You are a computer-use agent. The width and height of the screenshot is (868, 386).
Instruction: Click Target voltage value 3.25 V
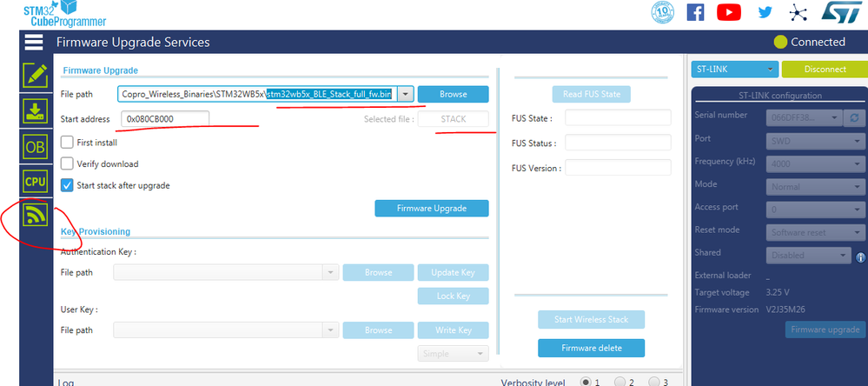point(778,292)
